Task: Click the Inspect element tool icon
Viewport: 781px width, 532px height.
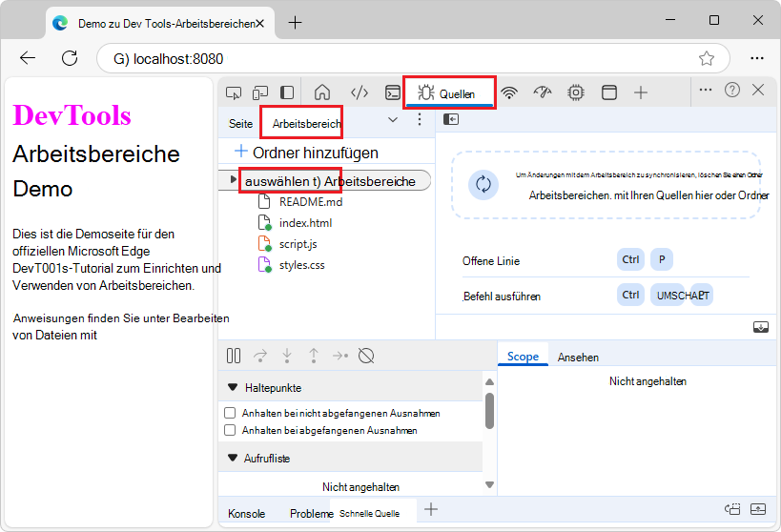Action: coord(234,93)
